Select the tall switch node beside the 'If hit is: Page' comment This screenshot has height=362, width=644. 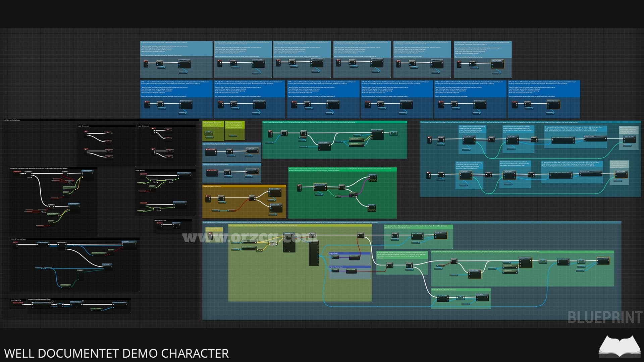314,253
